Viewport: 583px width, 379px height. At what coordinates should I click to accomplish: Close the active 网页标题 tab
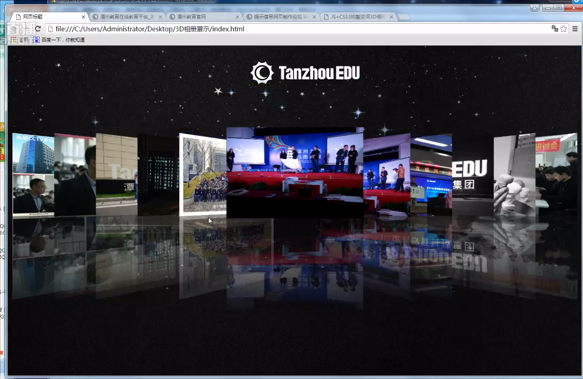[83, 17]
